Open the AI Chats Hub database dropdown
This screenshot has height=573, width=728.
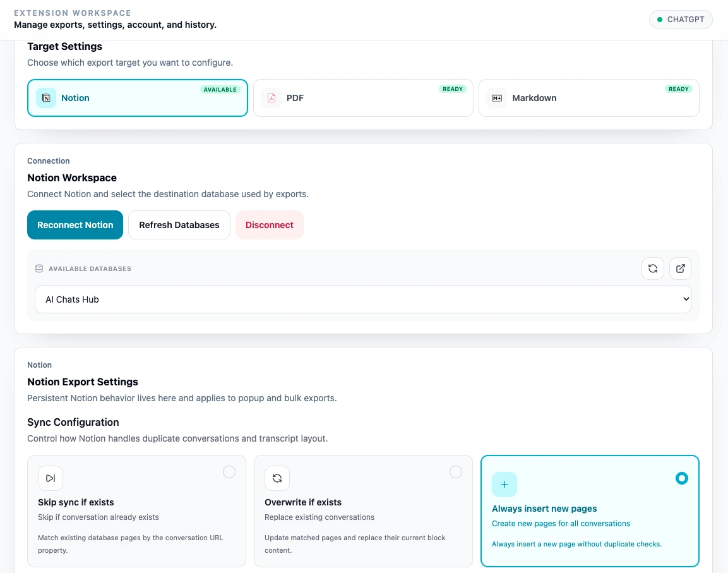363,299
